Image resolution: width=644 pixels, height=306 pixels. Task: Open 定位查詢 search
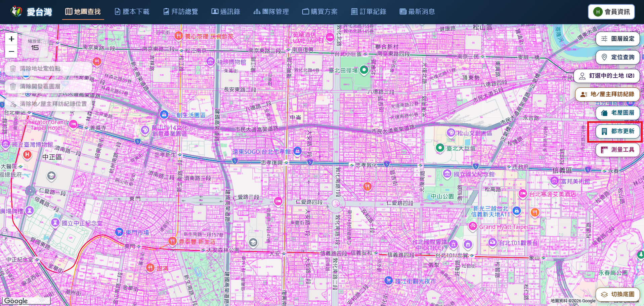tap(618, 57)
